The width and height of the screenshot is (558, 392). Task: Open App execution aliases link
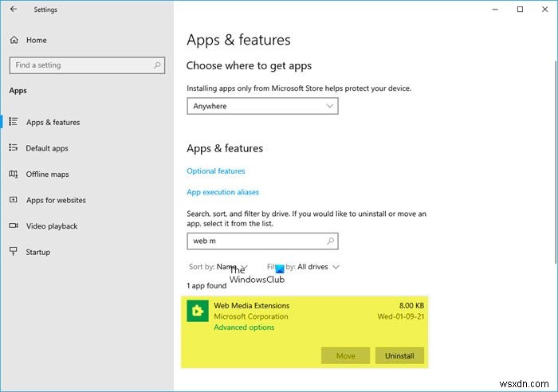(222, 192)
